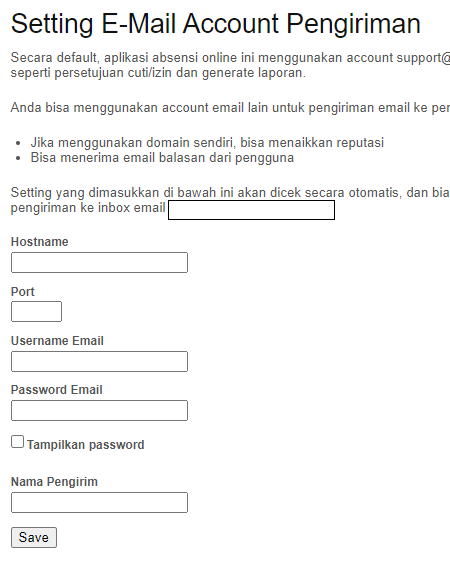
Task: Click the Save button
Action: tap(34, 538)
